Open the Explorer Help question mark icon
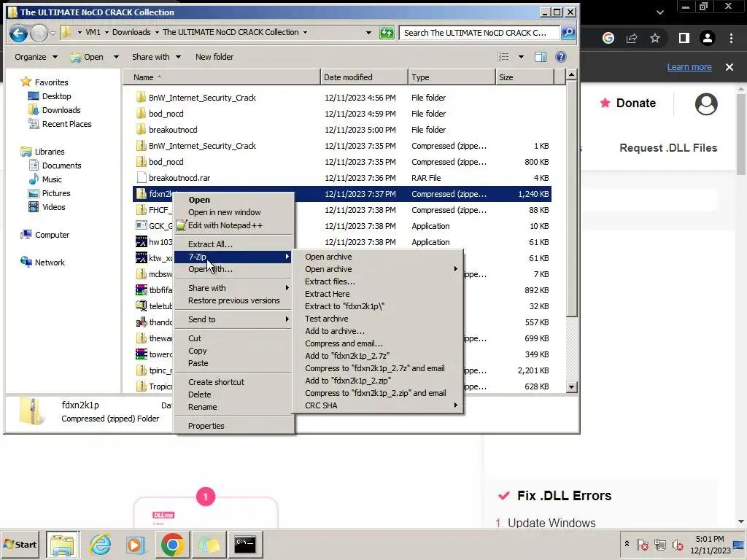Image resolution: width=747 pixels, height=560 pixels. point(561,57)
